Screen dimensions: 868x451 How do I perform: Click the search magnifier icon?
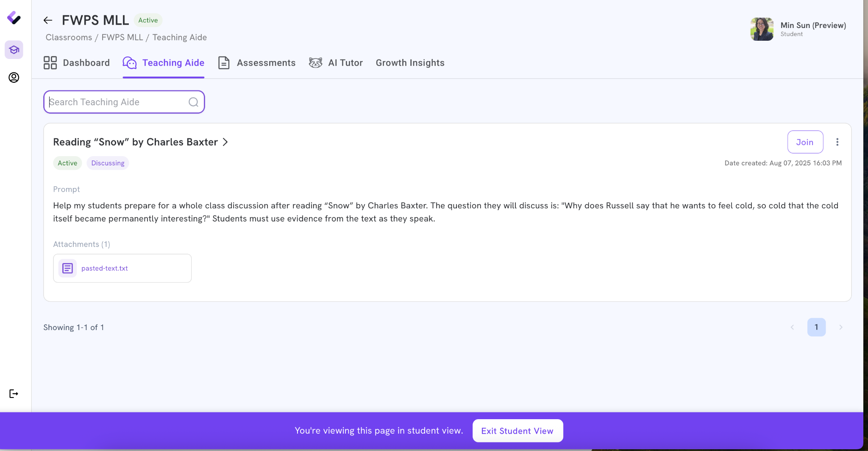(x=193, y=102)
